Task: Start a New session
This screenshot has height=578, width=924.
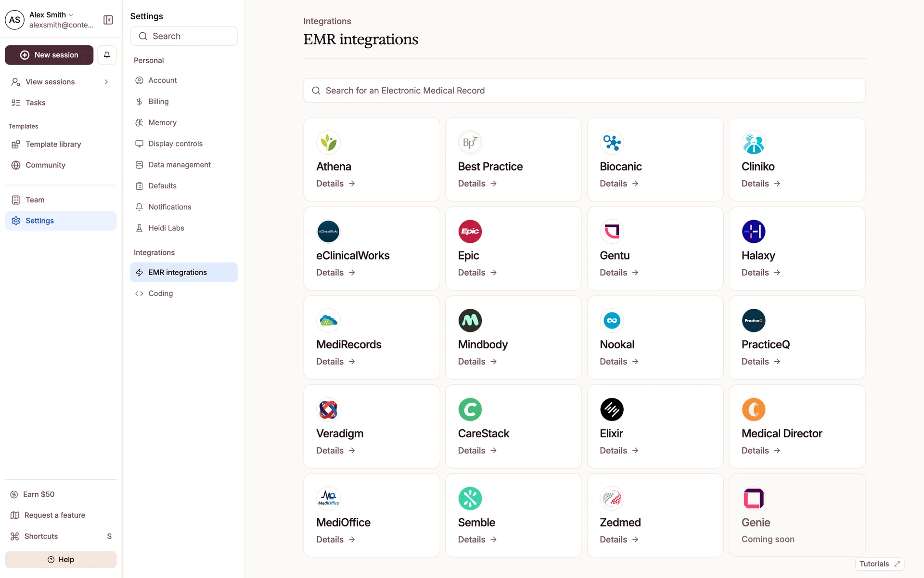Action: 49,55
